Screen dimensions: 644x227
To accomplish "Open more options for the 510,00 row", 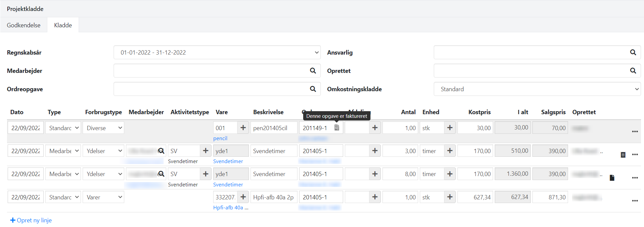I will click(635, 154).
